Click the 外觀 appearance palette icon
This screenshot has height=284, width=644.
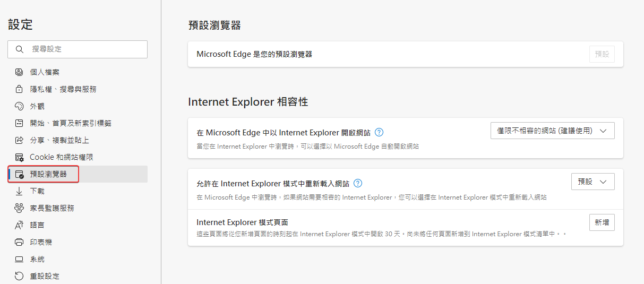point(19,106)
